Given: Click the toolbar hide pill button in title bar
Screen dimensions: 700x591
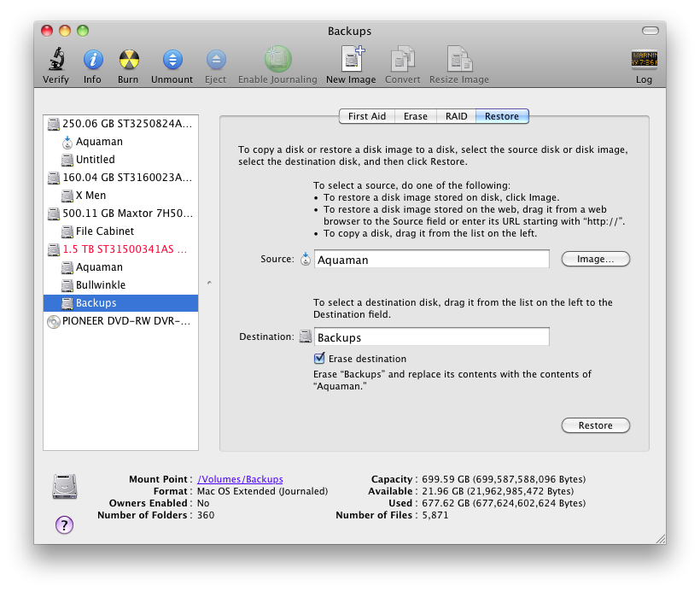Looking at the screenshot, I should [x=650, y=31].
